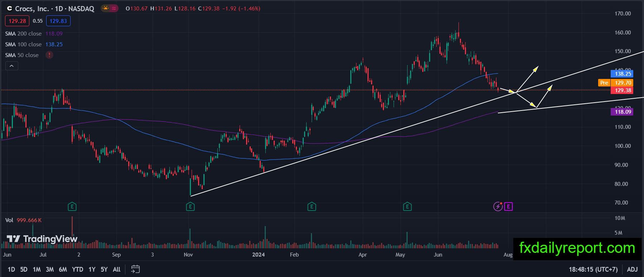Viewport: 644px width, 277px height.
Task: Click the Aug label on the time axis
Action: 508,255
